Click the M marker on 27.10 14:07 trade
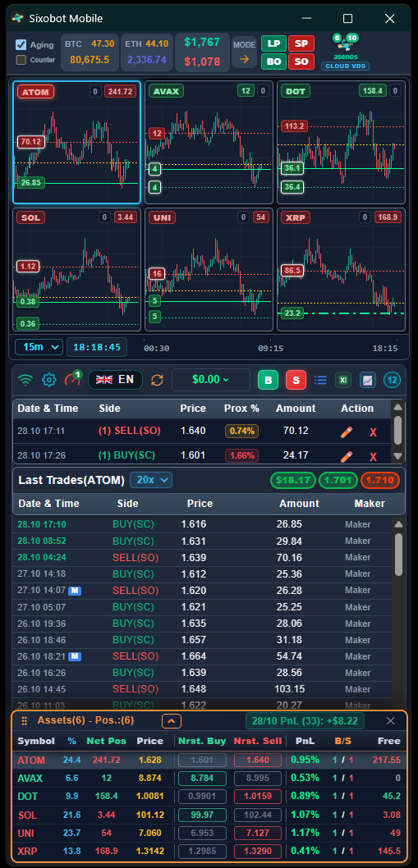The height and width of the screenshot is (868, 418). pyautogui.click(x=75, y=591)
